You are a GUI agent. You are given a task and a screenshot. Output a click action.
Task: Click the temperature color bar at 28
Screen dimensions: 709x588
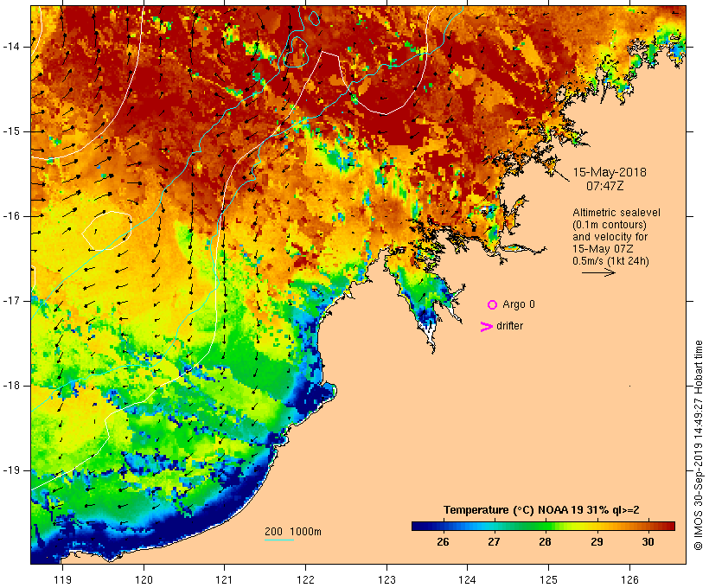pyautogui.click(x=546, y=526)
